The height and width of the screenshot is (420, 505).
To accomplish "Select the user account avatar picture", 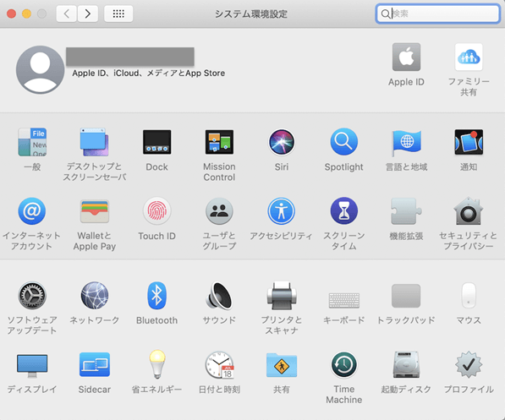I will pyautogui.click(x=41, y=70).
